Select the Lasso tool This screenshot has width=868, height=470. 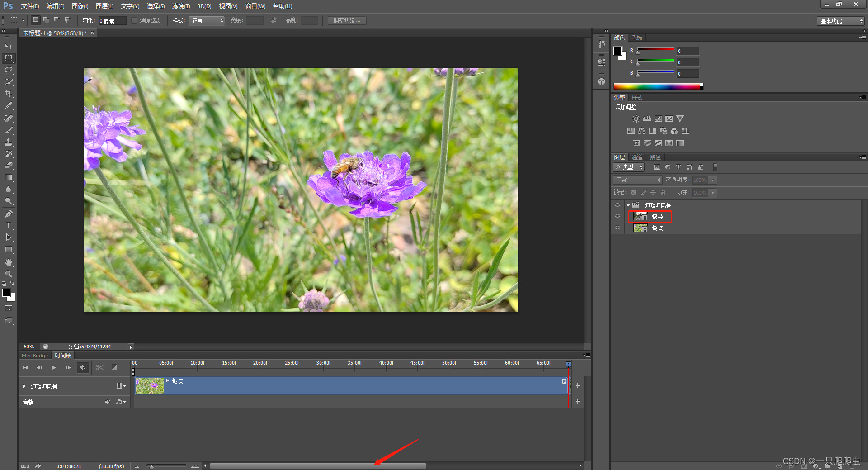point(9,70)
